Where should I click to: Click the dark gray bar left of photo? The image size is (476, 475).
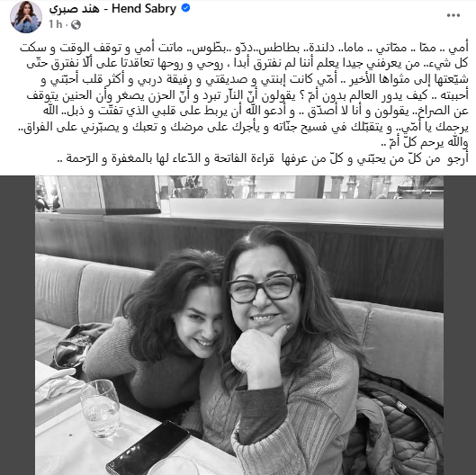(x=18, y=325)
